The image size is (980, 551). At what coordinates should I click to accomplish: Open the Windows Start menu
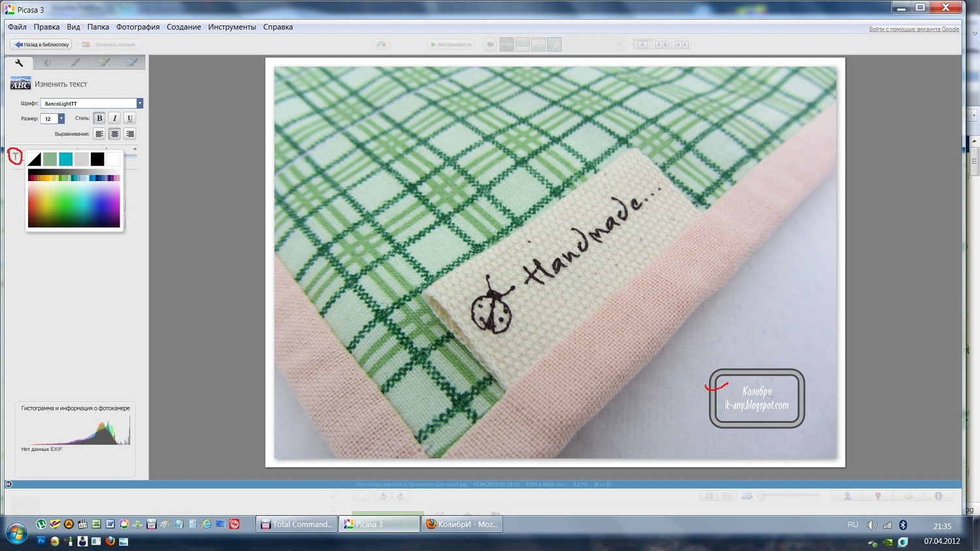pos(16,532)
